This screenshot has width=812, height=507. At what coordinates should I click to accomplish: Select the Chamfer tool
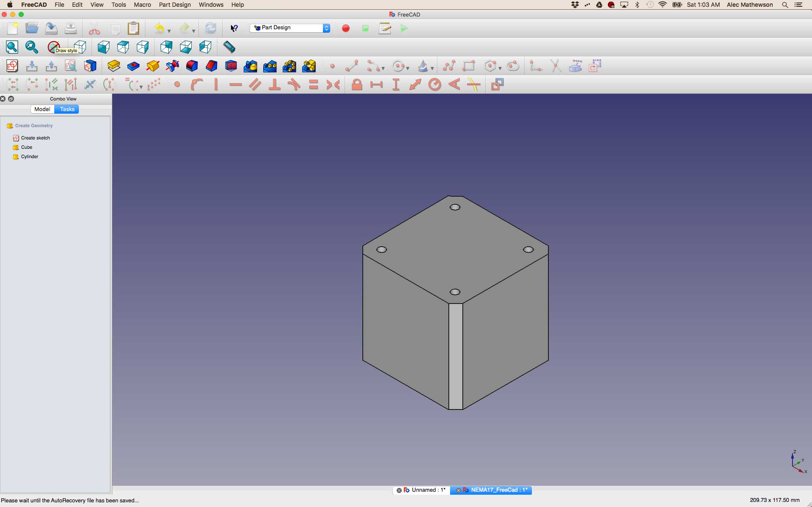click(211, 66)
